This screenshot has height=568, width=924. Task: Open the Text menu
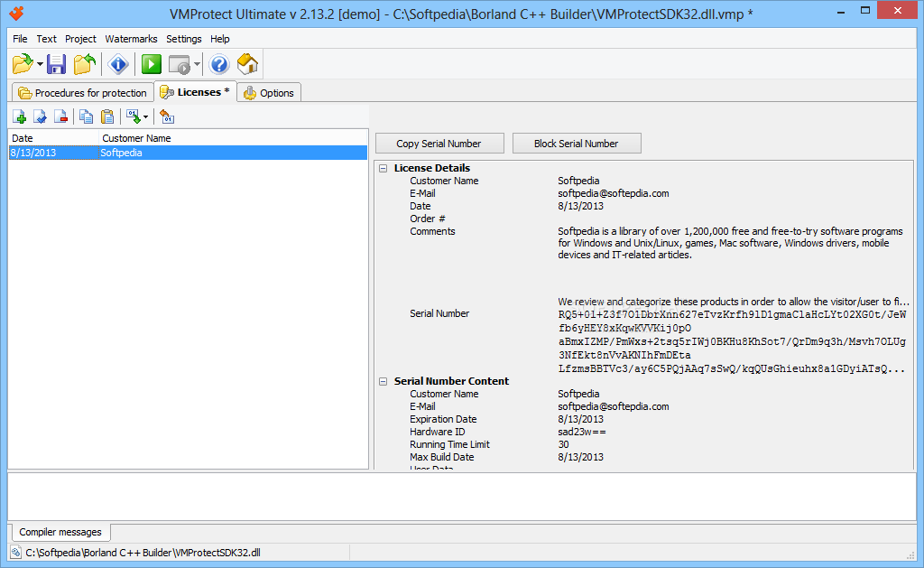[x=47, y=39]
